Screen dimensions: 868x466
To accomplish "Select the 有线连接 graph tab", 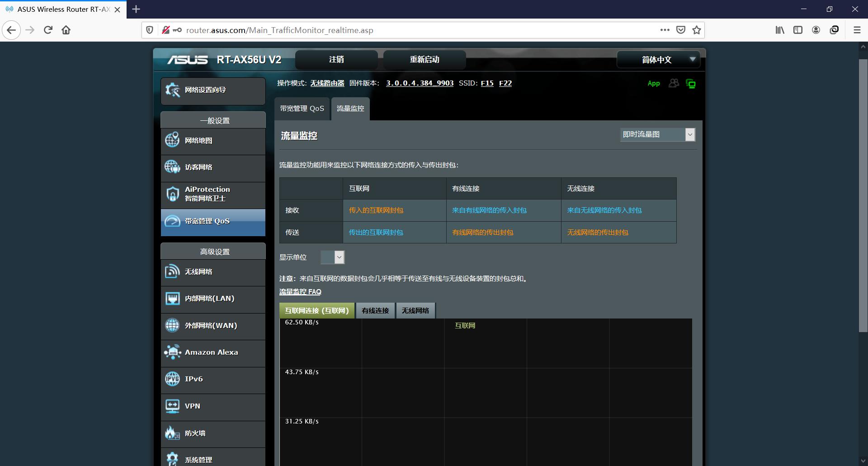I will click(375, 311).
